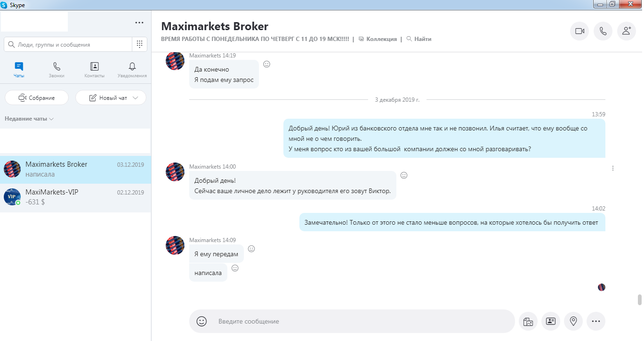Open the emoji picker in the message box
This screenshot has width=644, height=341.
(201, 321)
